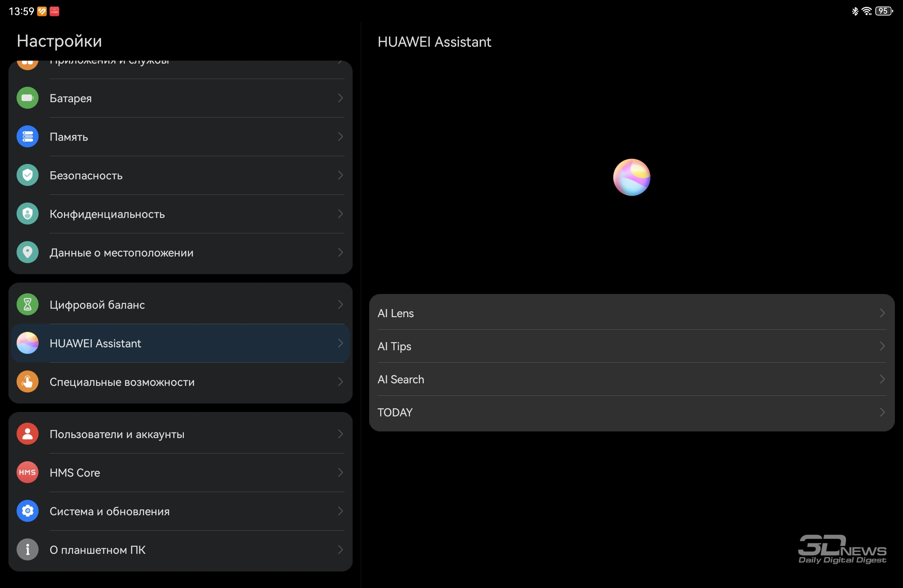This screenshot has height=588, width=903.
Task: Tap the red users account icon
Action: click(x=27, y=434)
